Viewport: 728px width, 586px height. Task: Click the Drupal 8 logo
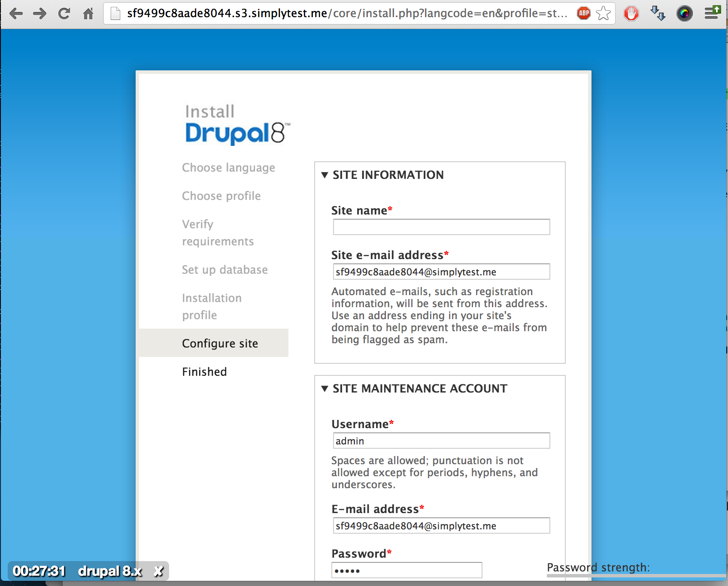pyautogui.click(x=237, y=133)
